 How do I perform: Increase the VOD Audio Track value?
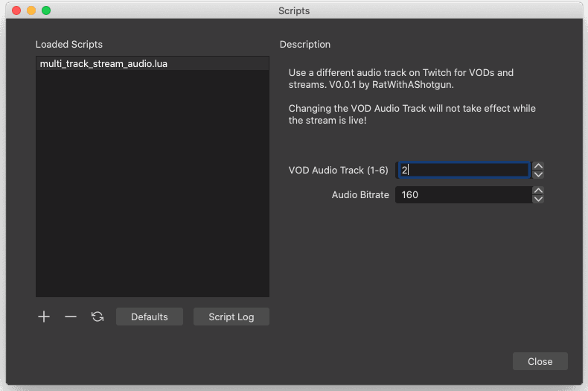pyautogui.click(x=538, y=166)
